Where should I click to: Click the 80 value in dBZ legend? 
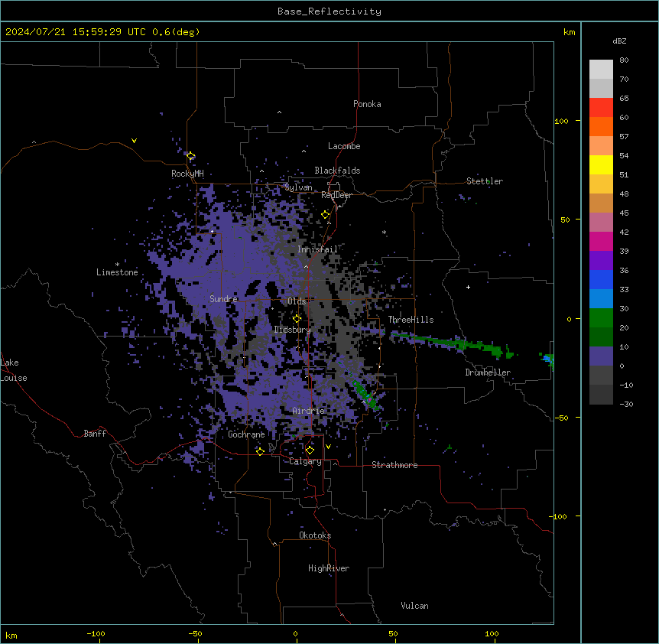tap(624, 60)
